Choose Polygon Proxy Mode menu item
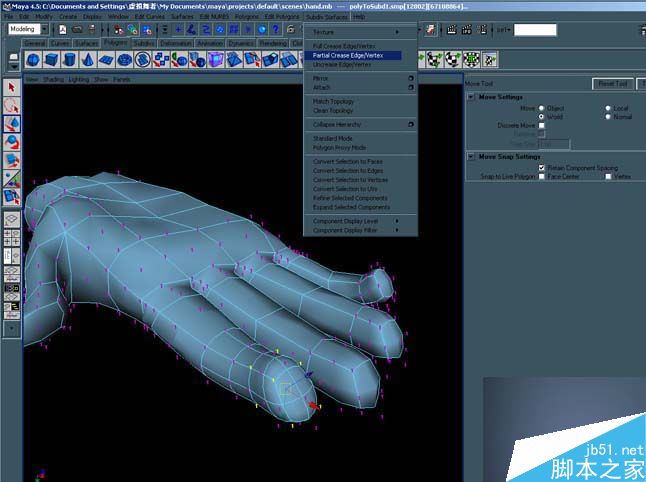This screenshot has height=482, width=646. tap(339, 148)
